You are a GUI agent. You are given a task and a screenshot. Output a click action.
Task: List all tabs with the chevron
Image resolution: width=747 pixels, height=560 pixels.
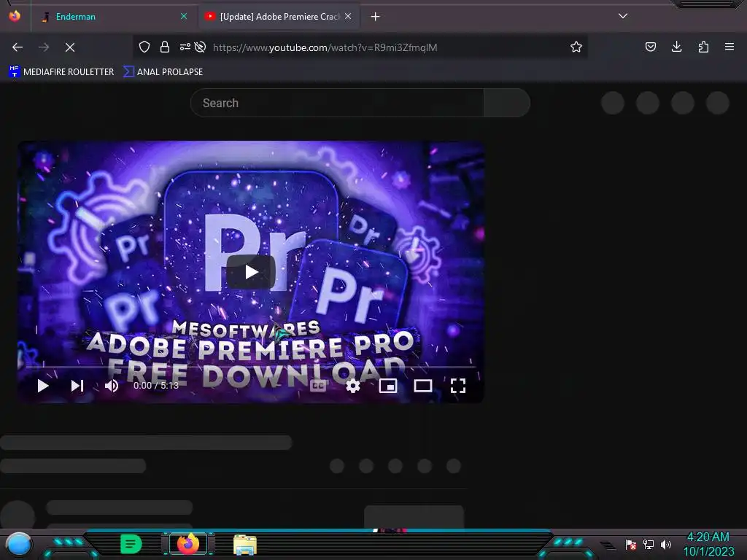623,16
